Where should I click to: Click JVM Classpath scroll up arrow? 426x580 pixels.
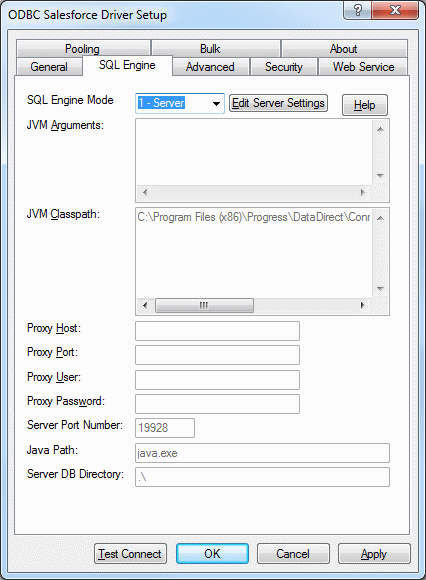[380, 218]
